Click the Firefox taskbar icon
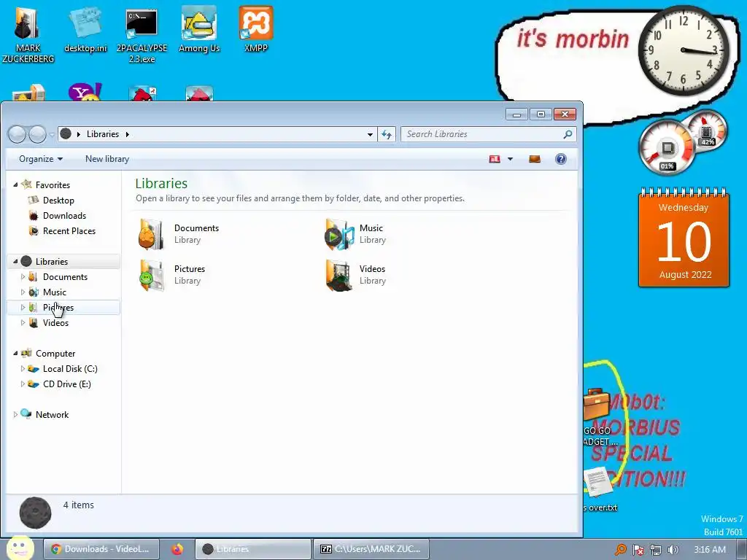 tap(177, 549)
